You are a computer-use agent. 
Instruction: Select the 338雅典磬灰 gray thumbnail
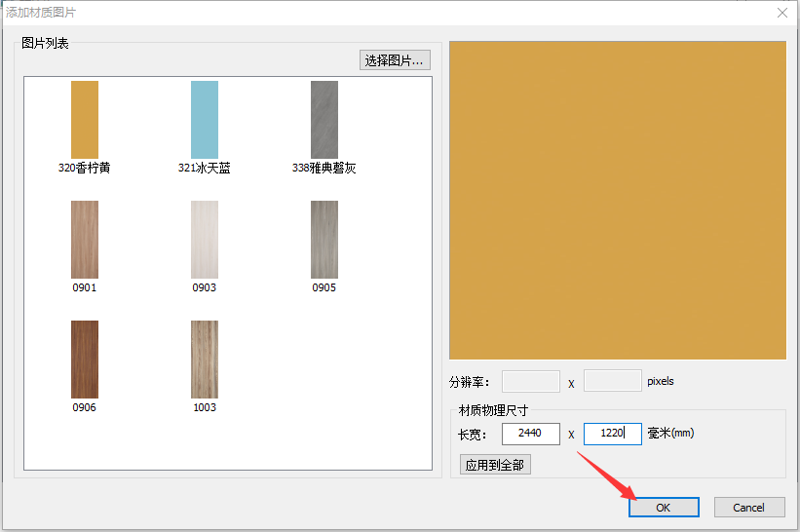(324, 120)
